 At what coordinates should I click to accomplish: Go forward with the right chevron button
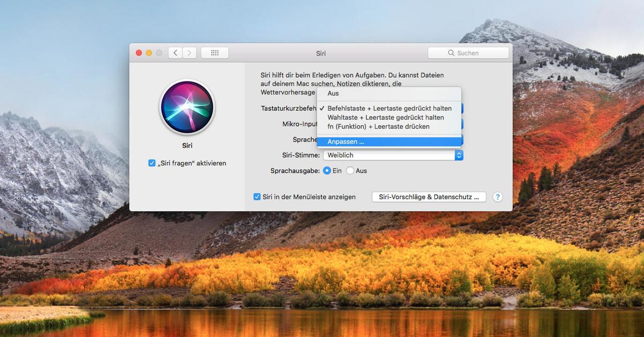[x=189, y=53]
